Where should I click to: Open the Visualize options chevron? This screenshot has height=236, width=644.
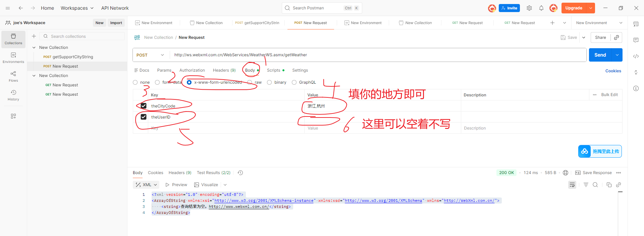tap(225, 185)
